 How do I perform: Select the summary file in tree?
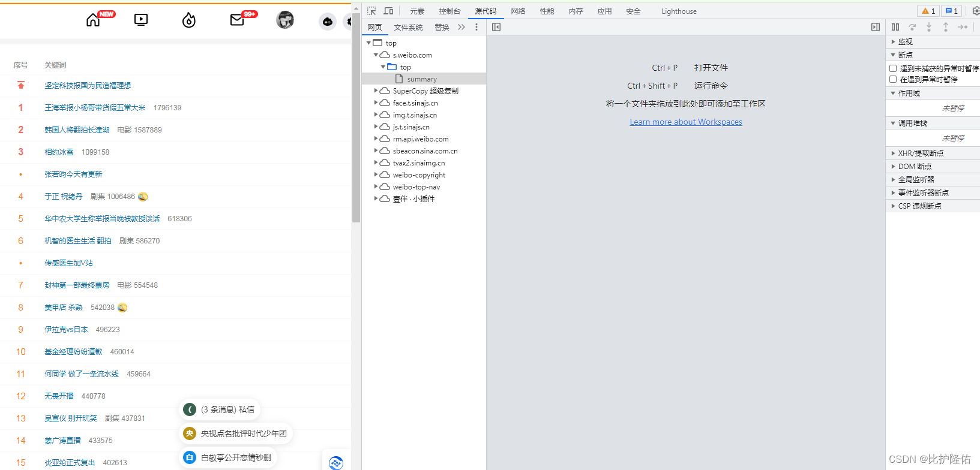pyautogui.click(x=424, y=79)
